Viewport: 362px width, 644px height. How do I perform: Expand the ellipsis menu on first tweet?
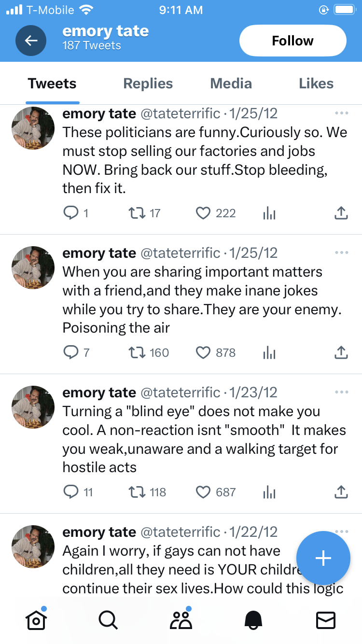click(x=341, y=113)
